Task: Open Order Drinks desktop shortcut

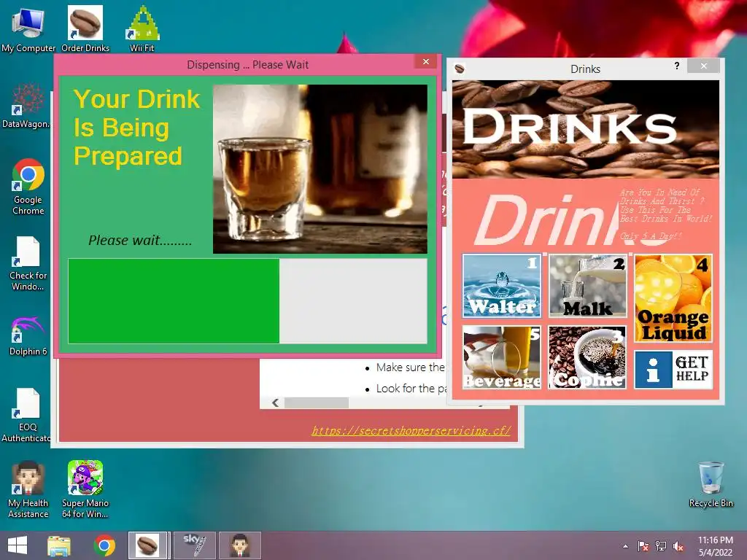Action: pyautogui.click(x=85, y=29)
